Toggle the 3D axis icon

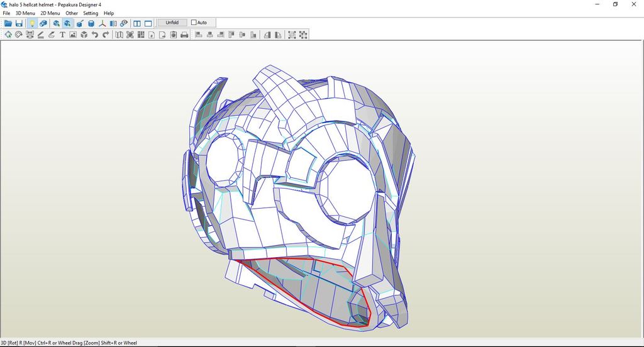click(103, 23)
